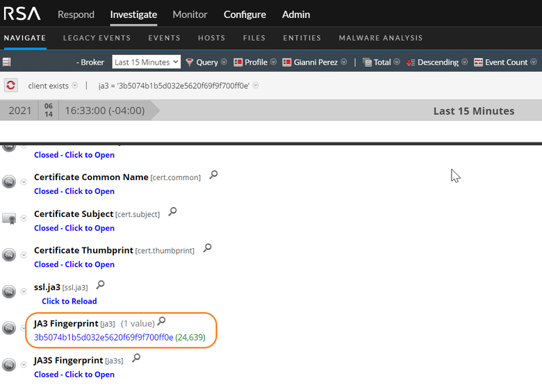Image resolution: width=542 pixels, height=392 pixels.
Task: Search ssl.ja3 with magnifier icon
Action: (x=100, y=285)
